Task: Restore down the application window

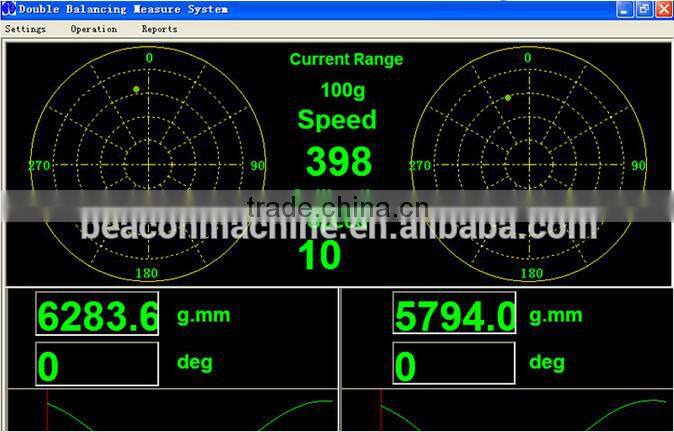Action: (x=643, y=9)
